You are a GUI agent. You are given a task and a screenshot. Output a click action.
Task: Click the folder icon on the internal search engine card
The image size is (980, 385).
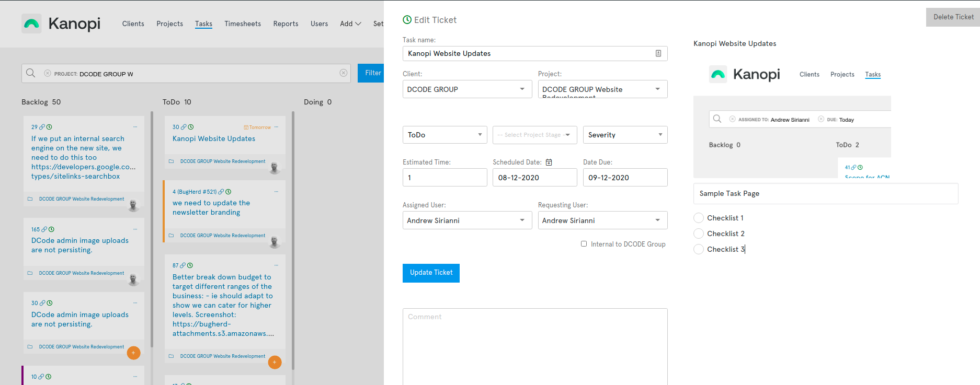coord(30,199)
